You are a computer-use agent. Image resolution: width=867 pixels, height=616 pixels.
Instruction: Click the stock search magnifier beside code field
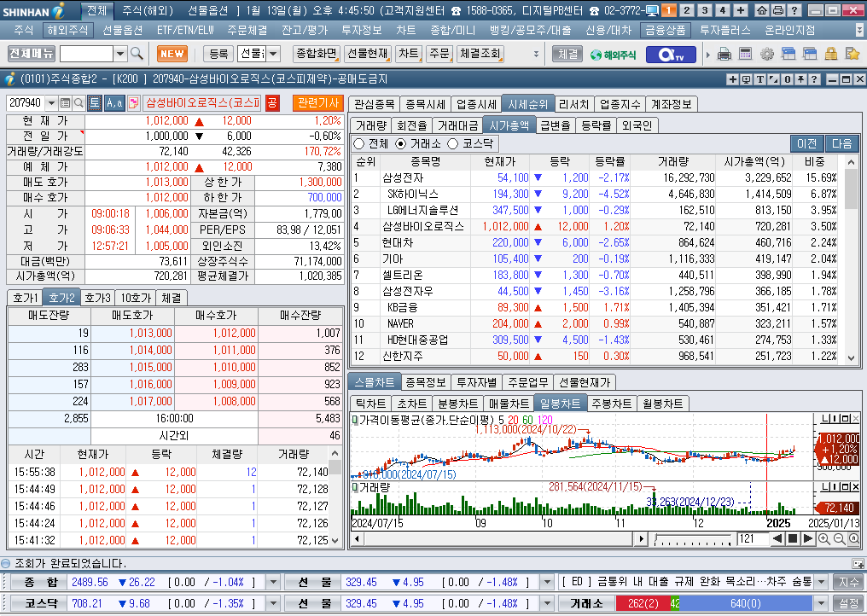tap(79, 103)
